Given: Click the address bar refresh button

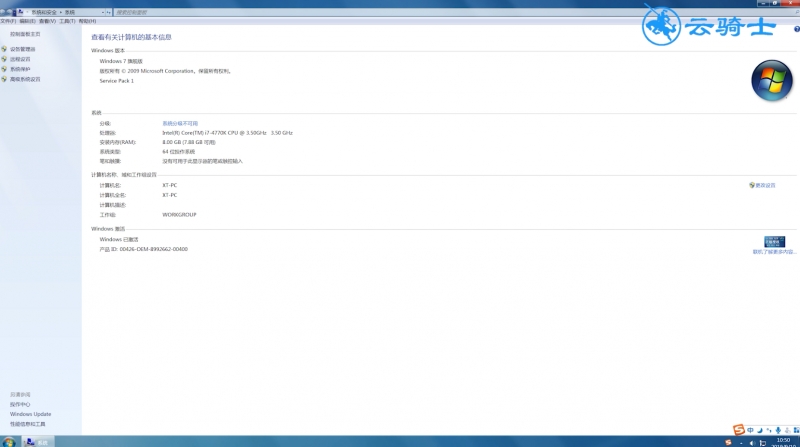Looking at the screenshot, I should 108,12.
